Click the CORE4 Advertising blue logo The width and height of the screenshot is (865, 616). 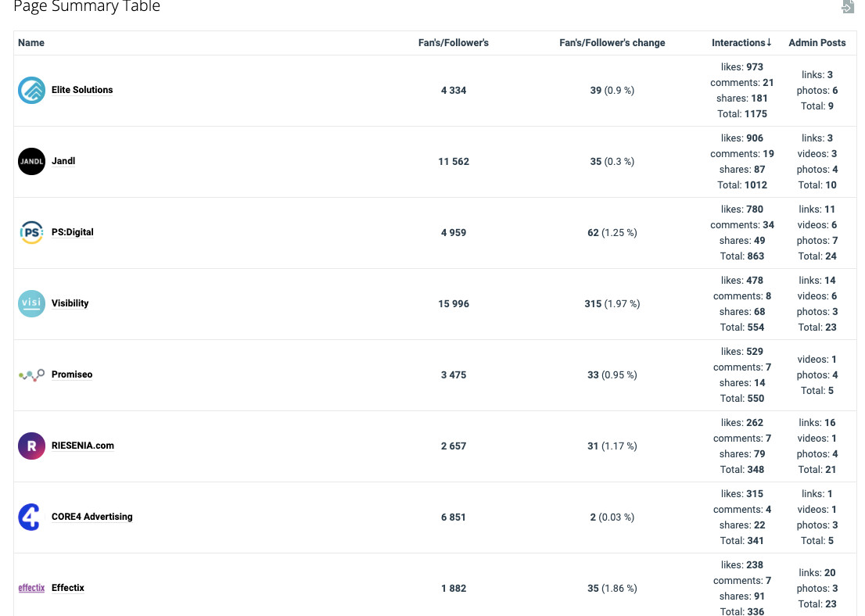click(30, 518)
